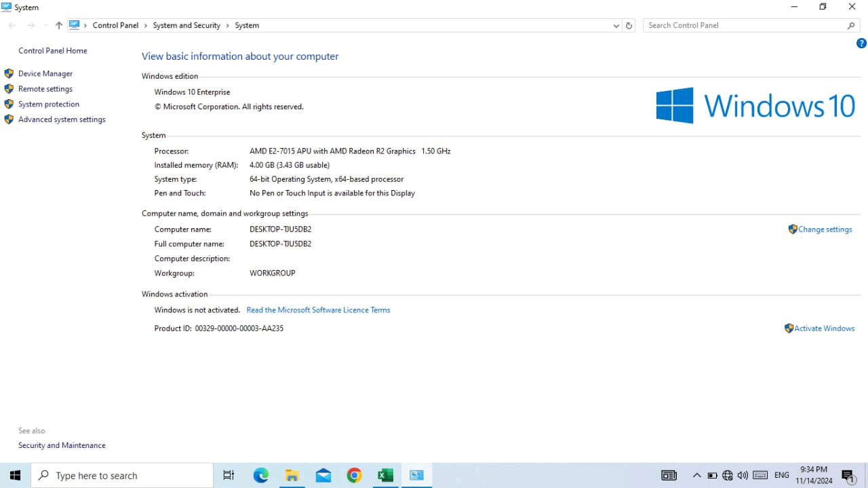Click the taskbar 'Type here to search' box

click(x=122, y=475)
